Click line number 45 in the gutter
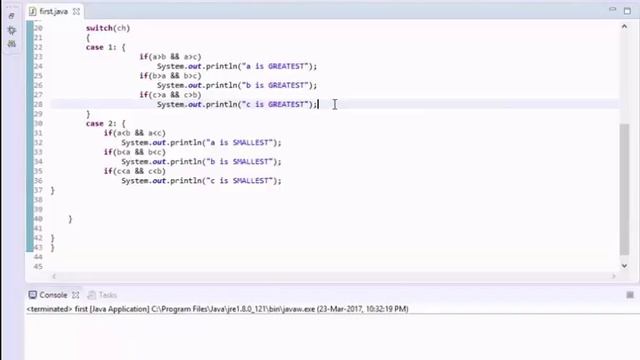This screenshot has width=640, height=360. (38, 266)
